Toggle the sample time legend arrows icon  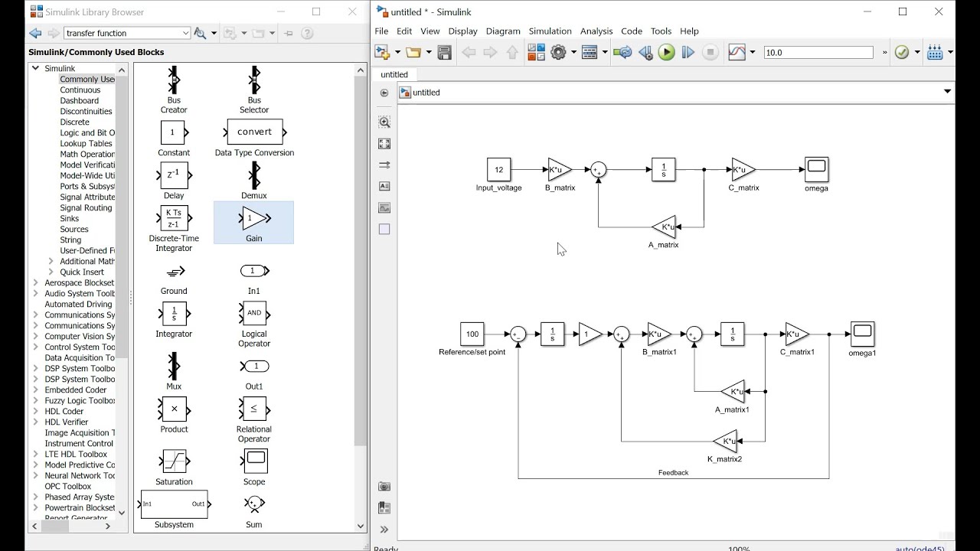tap(384, 165)
